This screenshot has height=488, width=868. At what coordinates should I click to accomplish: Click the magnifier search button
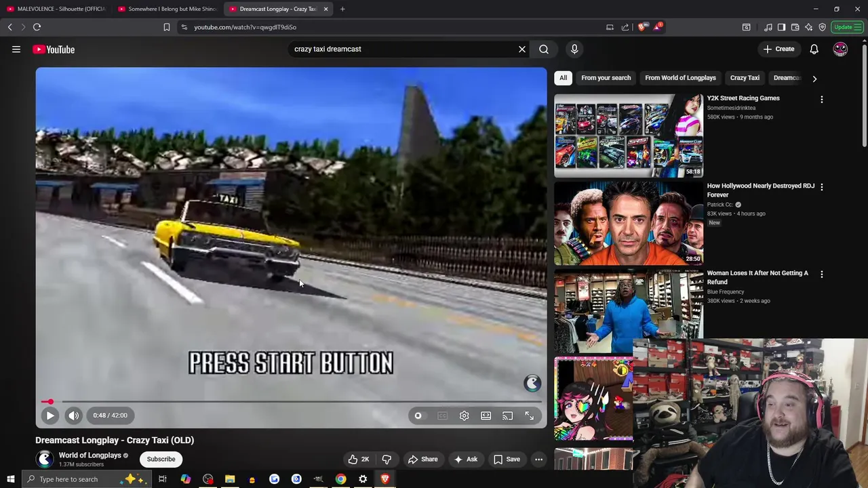[x=544, y=49]
